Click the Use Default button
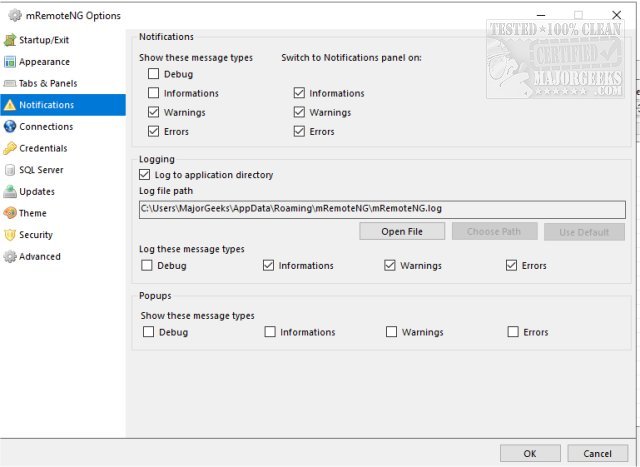 pos(584,231)
